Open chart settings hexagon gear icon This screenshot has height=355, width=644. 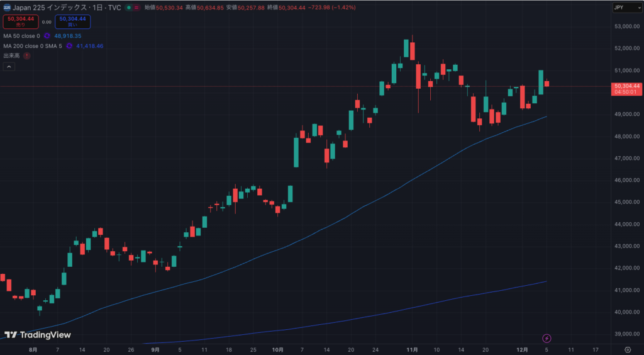(x=627, y=349)
